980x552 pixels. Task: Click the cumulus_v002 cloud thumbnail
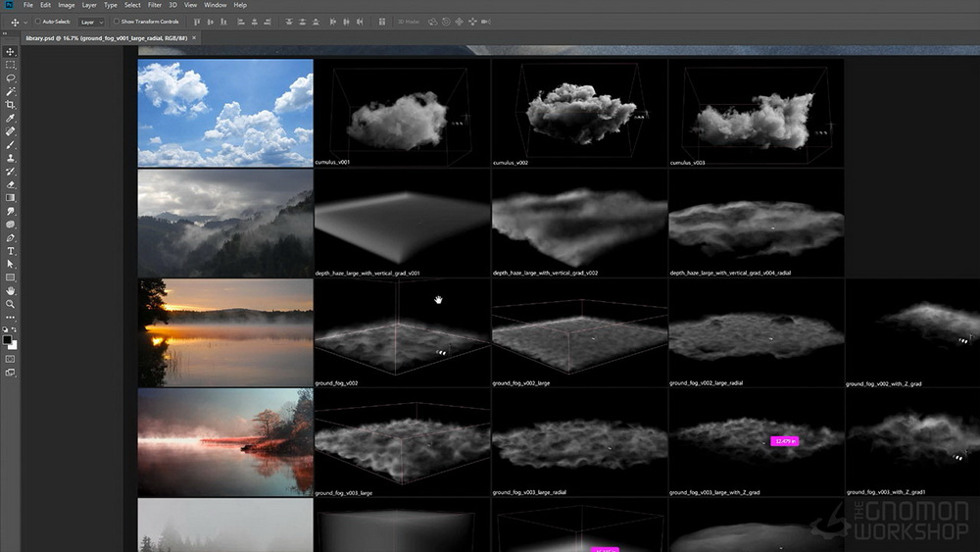[x=579, y=113]
